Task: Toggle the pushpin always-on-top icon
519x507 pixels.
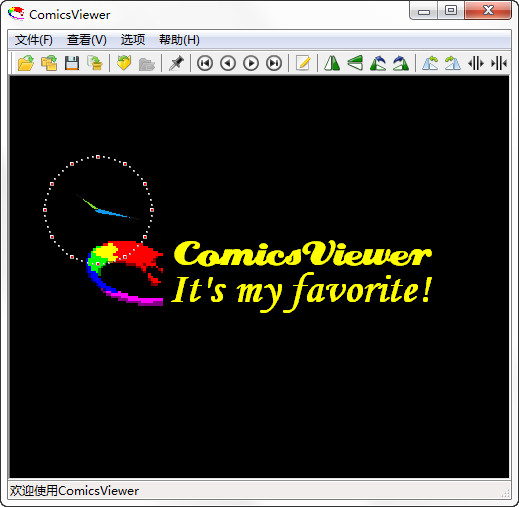Action: point(176,63)
